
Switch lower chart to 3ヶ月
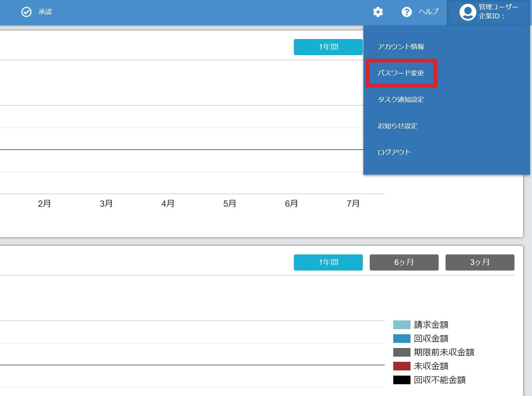coord(480,262)
